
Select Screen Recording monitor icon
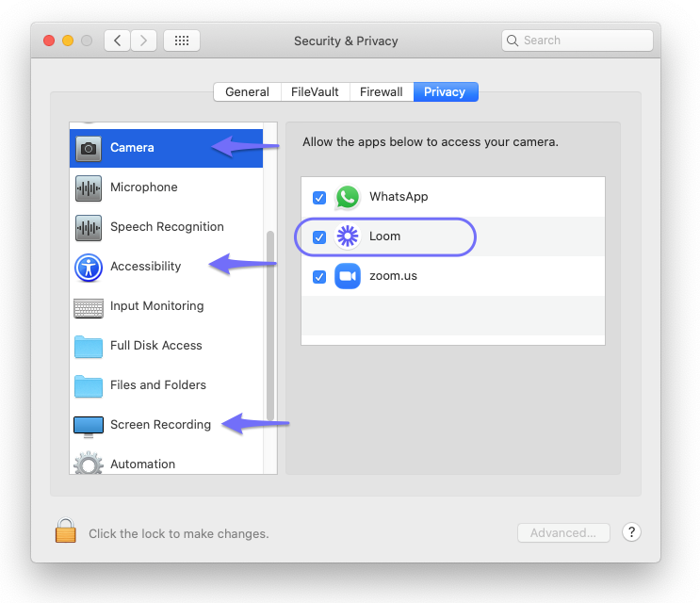(x=89, y=426)
